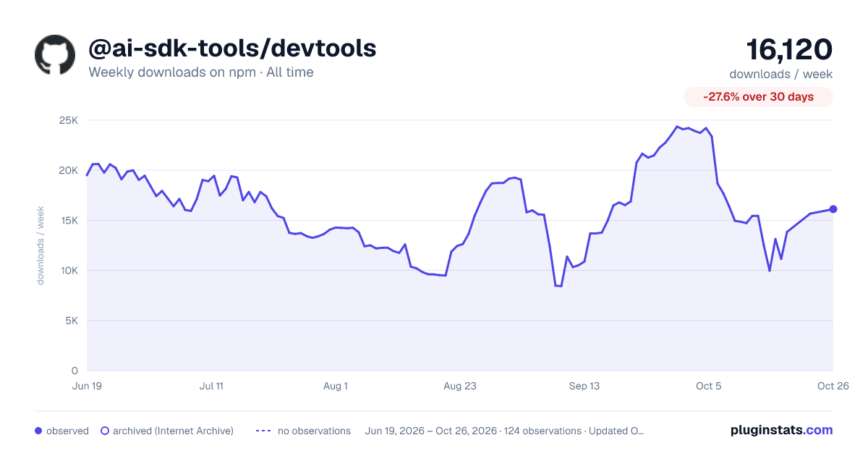Click the 'Weekly downloads on npm · All time' subtitle
The image size is (868, 456).
click(x=201, y=72)
